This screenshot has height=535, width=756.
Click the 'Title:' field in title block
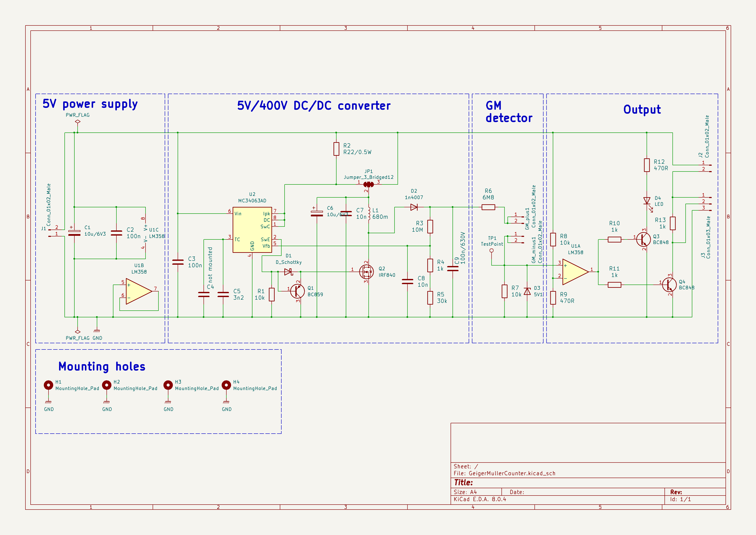[463, 483]
